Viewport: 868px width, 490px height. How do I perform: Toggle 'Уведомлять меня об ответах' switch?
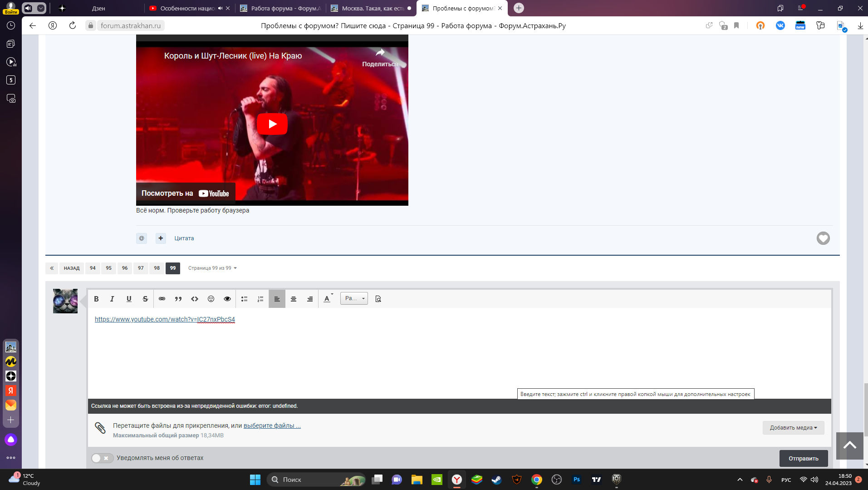pos(102,458)
